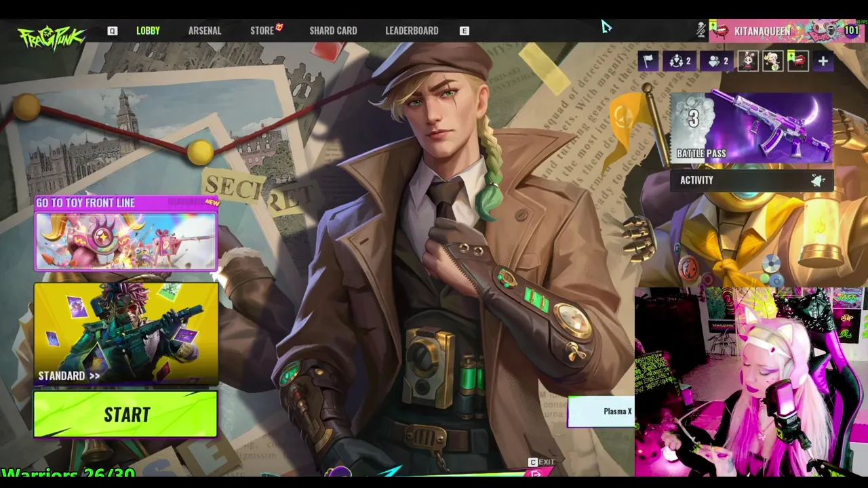This screenshot has height=488, width=868.
Task: Click the megaphone icon in Activity bar
Action: point(818,180)
